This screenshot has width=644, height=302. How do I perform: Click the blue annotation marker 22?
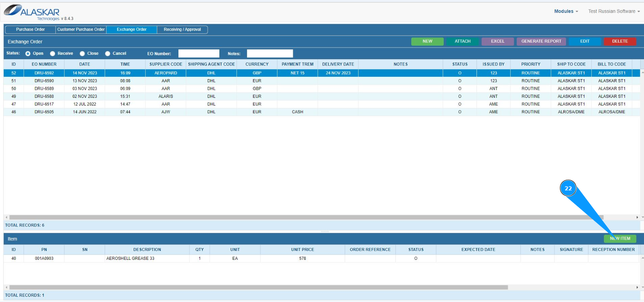tap(568, 188)
